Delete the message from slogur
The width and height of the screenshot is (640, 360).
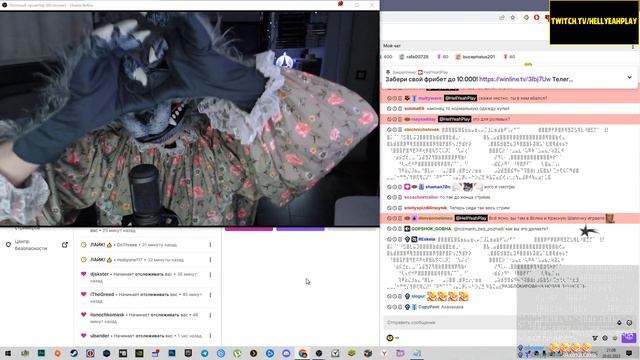(x=400, y=296)
